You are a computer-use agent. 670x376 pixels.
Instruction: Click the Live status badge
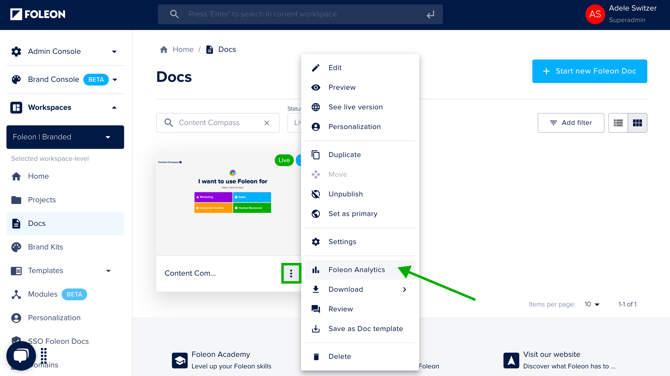[284, 161]
